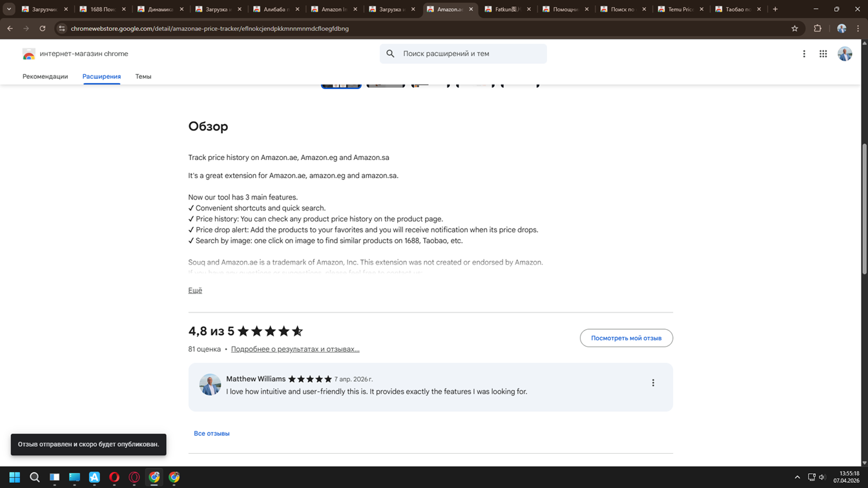Open Подробнее о результатах и отзывах link
Screen dimensions: 868x488
(295, 349)
